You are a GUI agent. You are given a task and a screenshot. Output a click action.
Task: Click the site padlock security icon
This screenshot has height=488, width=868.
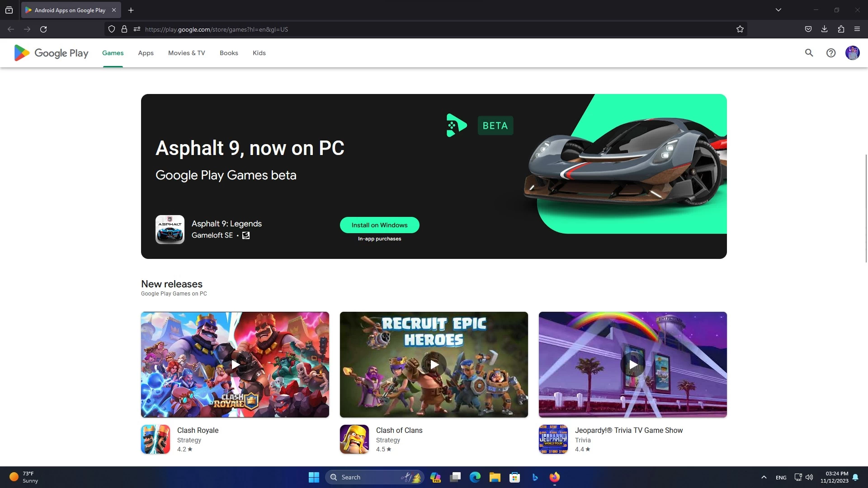tap(124, 29)
